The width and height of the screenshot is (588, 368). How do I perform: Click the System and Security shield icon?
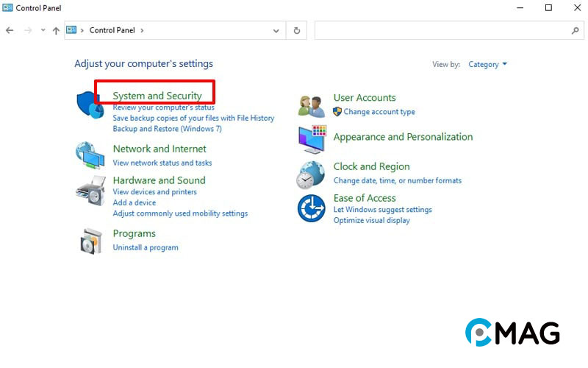[x=91, y=105]
